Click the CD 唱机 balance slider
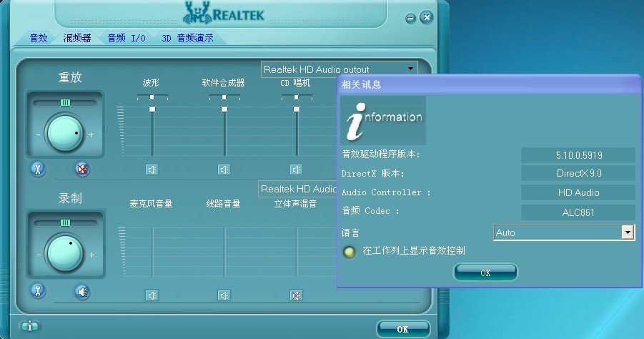644x339 pixels. coord(297,97)
